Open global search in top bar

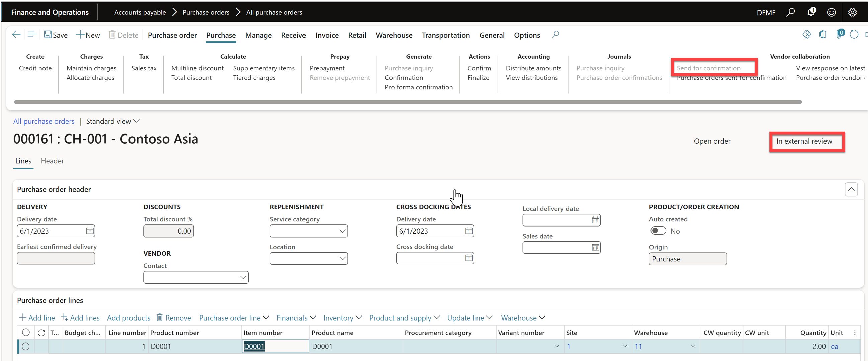click(x=790, y=12)
